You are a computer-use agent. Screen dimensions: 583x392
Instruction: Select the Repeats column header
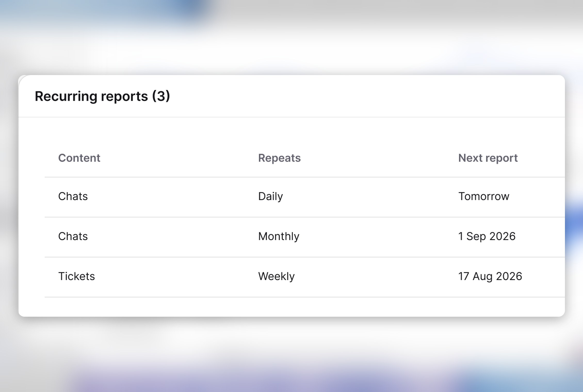(x=279, y=158)
